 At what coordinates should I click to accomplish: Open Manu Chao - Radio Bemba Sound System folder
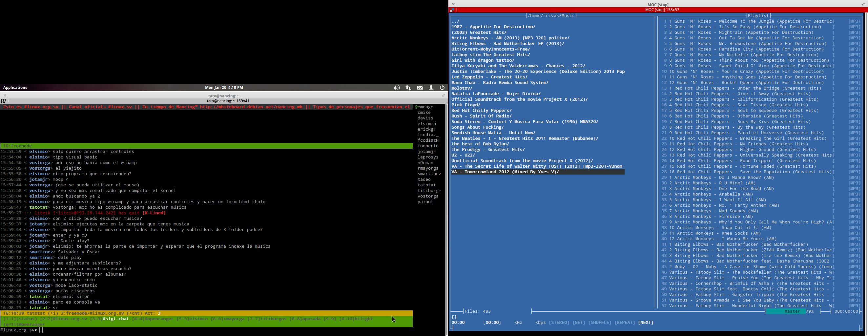[500, 83]
